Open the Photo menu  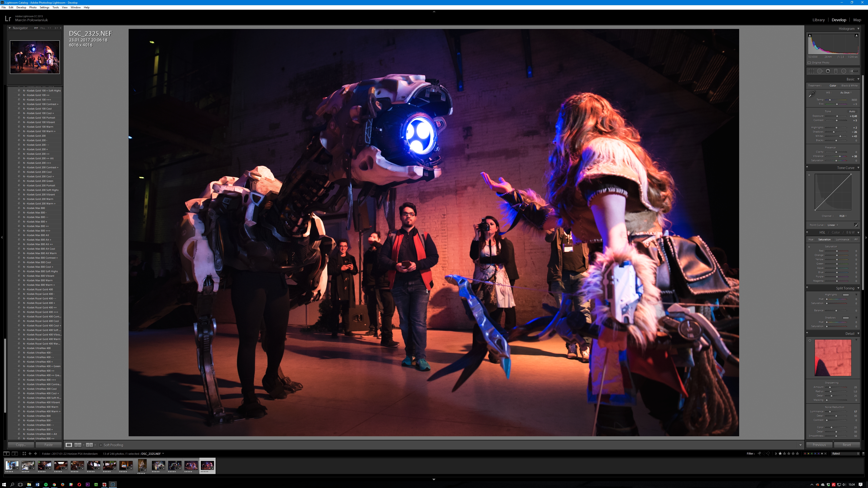click(x=33, y=7)
